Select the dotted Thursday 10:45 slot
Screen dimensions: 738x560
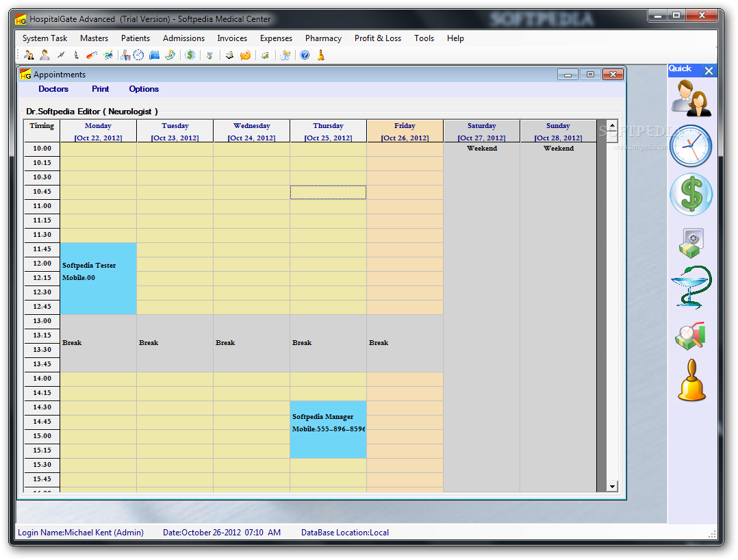coord(328,192)
